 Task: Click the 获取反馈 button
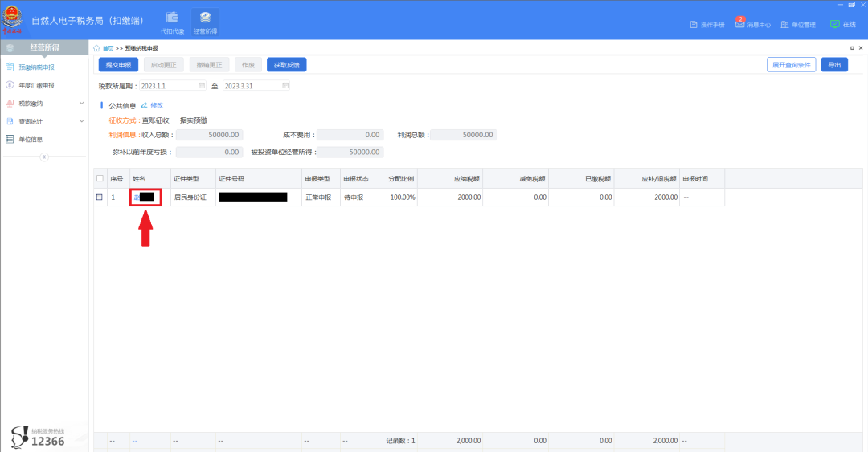pos(287,65)
